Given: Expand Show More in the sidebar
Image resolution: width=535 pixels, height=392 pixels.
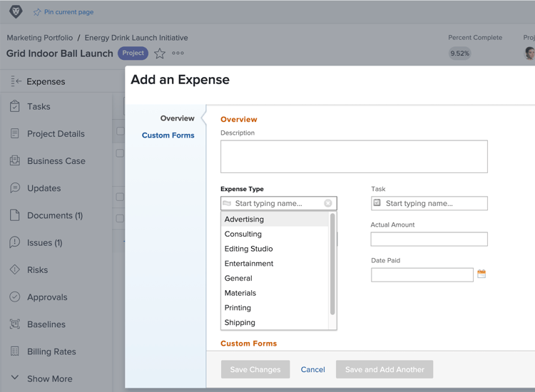Looking at the screenshot, I should tap(50, 378).
